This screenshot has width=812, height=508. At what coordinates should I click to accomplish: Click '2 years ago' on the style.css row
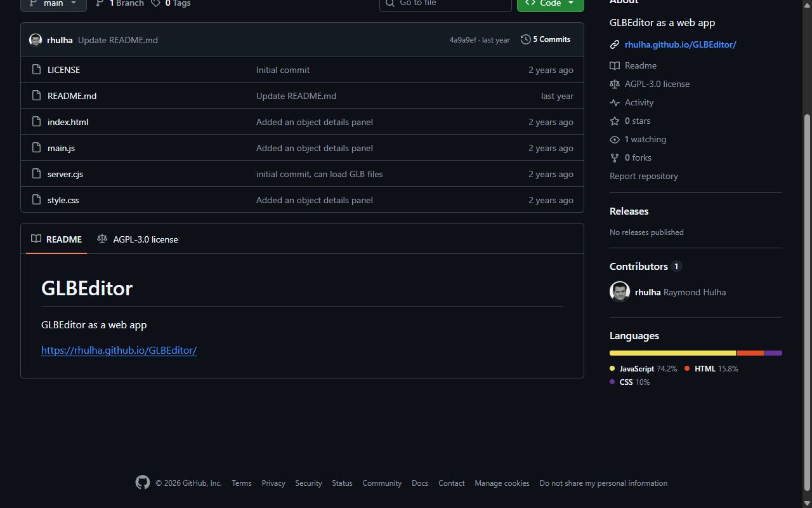tap(551, 200)
